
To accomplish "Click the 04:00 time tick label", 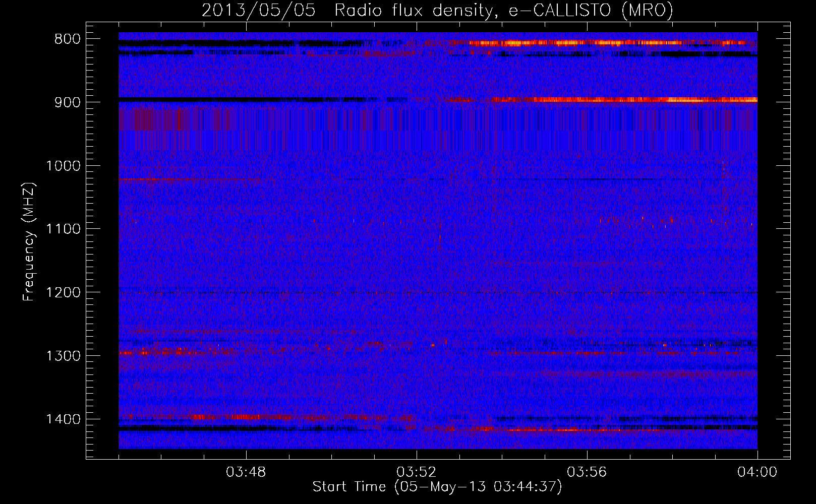I will click(757, 472).
